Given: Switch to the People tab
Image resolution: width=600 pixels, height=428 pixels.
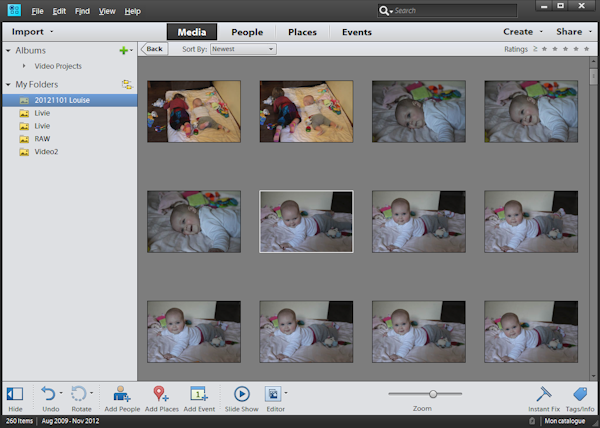Looking at the screenshot, I should [246, 32].
